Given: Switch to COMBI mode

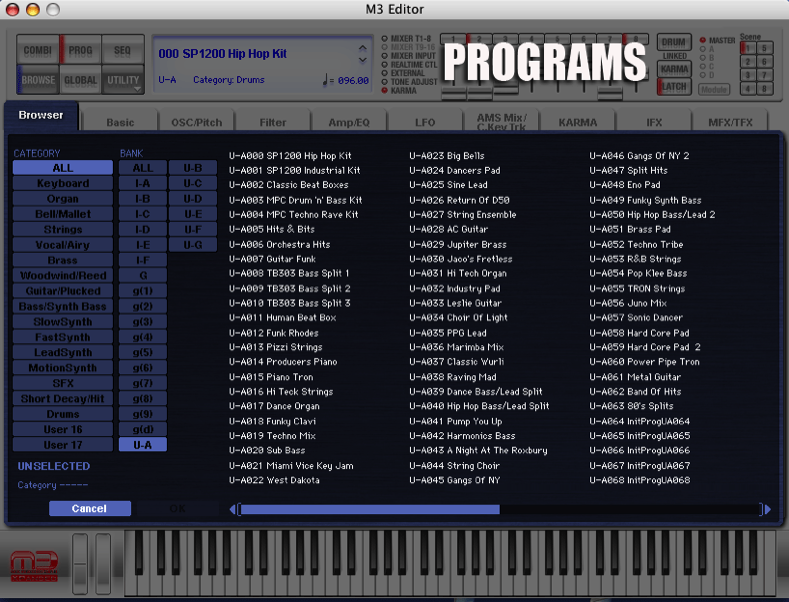Looking at the screenshot, I should click(x=37, y=50).
